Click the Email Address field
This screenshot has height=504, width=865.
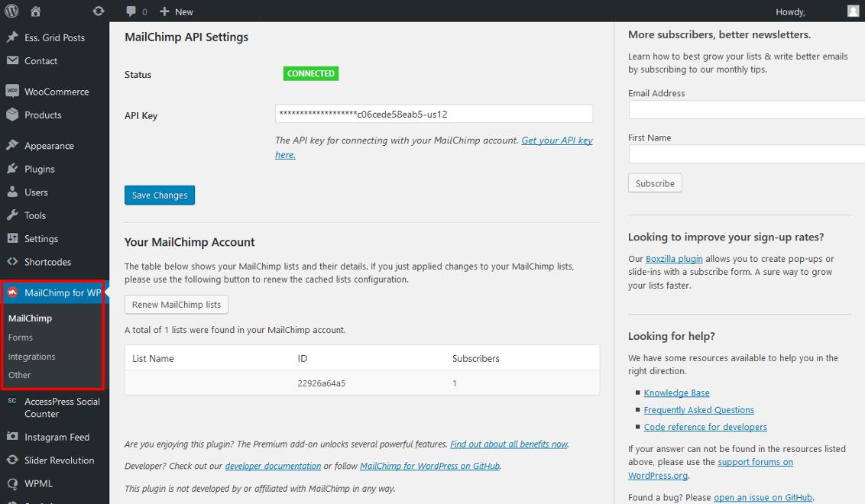click(747, 110)
